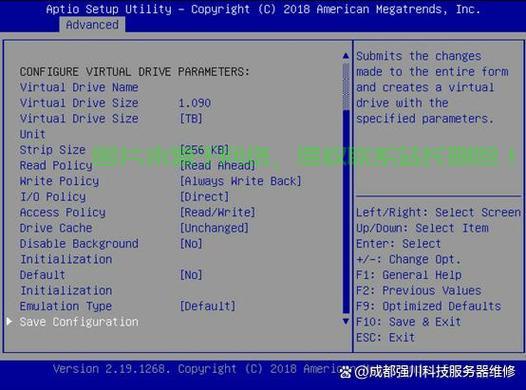The width and height of the screenshot is (526, 390).
Task: Click the Virtual Drive Size Unit label
Action: pos(79,126)
